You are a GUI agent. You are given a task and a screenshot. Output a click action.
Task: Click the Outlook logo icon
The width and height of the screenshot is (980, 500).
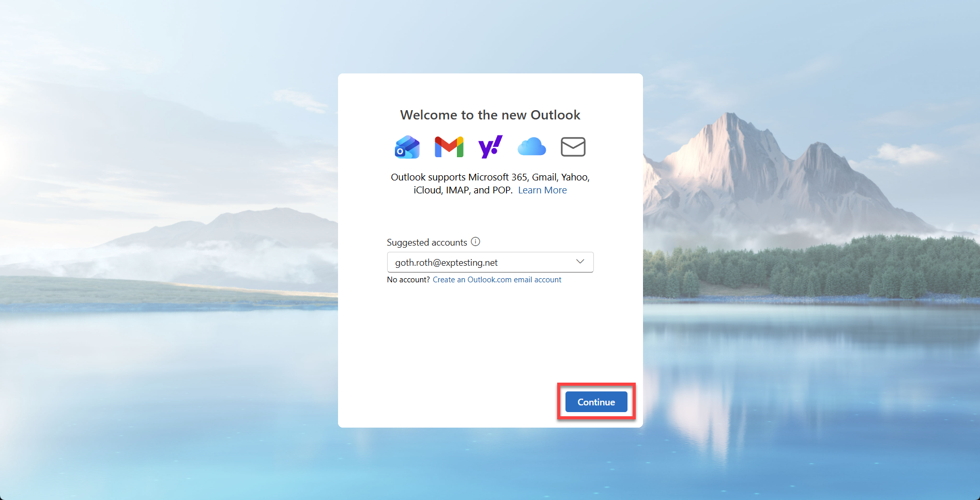(x=407, y=147)
